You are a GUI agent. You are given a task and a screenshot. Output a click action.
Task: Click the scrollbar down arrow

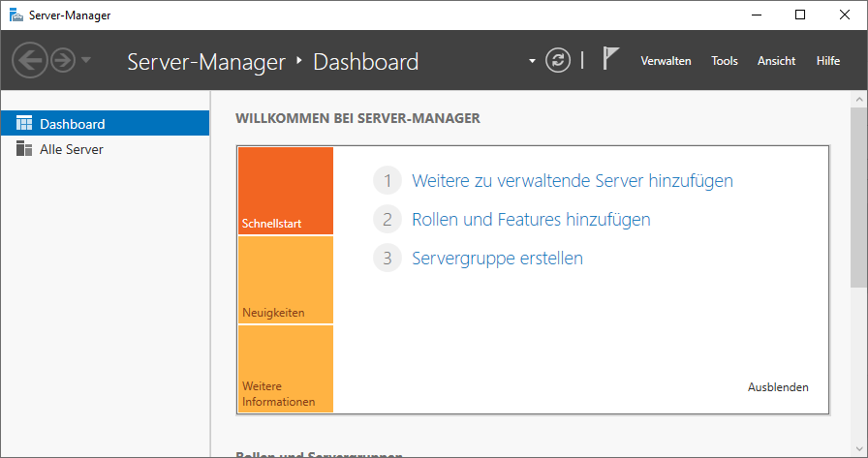(859, 448)
